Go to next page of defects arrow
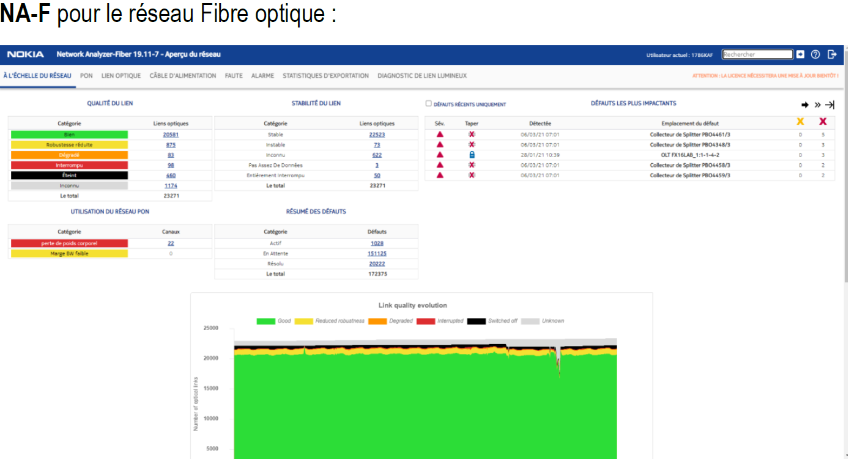 (x=805, y=105)
